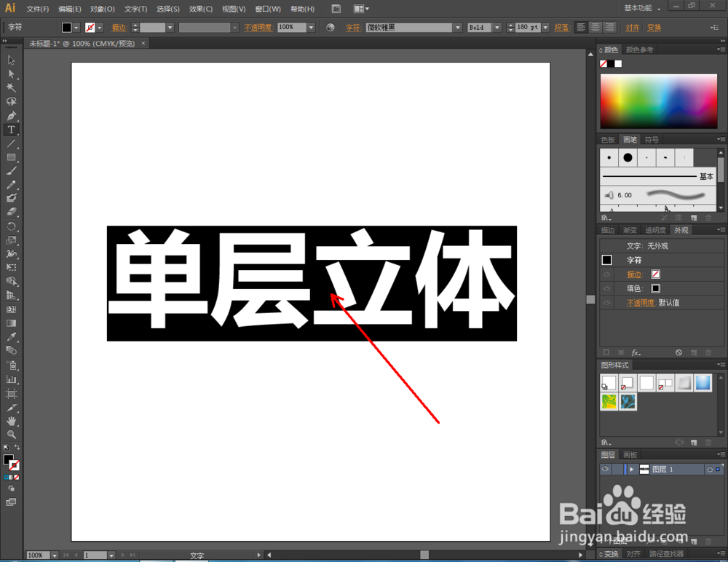Select the Zoom tool
This screenshot has height=562, width=728.
coord(12,435)
